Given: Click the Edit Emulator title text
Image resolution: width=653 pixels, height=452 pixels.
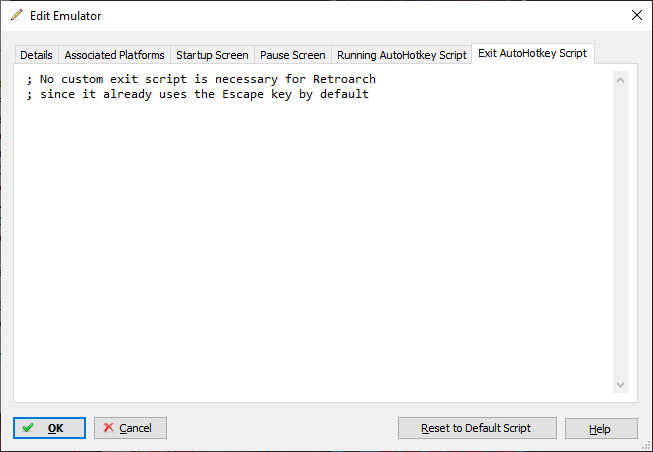Looking at the screenshot, I should click(x=65, y=16).
